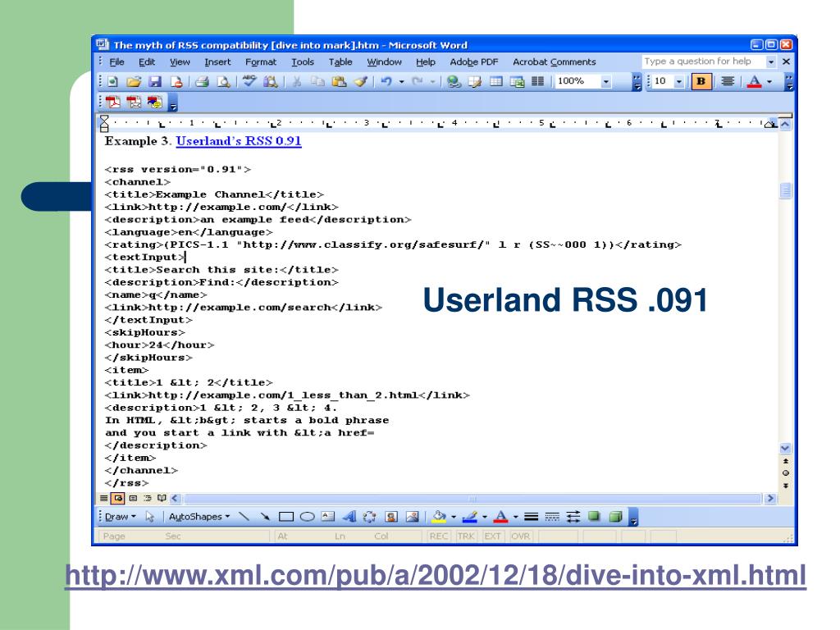Image resolution: width=840 pixels, height=630 pixels.
Task: Click the Cut scissors icon
Action: [x=296, y=81]
